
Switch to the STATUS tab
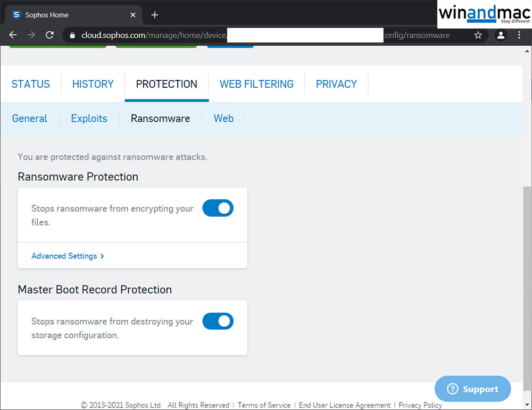point(31,84)
